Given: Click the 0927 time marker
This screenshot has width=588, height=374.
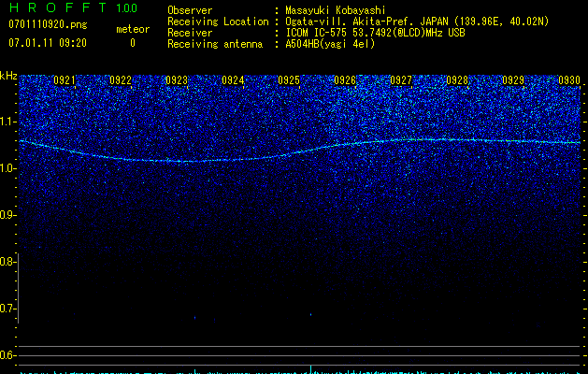Looking at the screenshot, I should (x=401, y=80).
